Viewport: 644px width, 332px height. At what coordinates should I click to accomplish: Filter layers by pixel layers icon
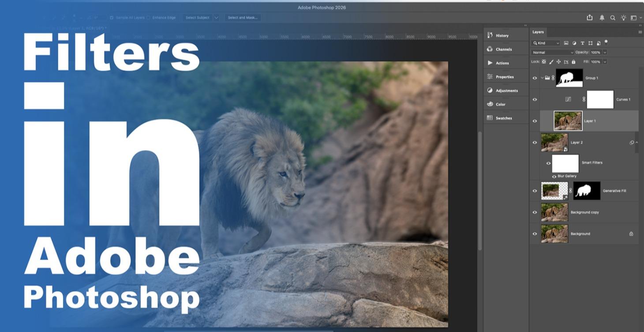[566, 43]
